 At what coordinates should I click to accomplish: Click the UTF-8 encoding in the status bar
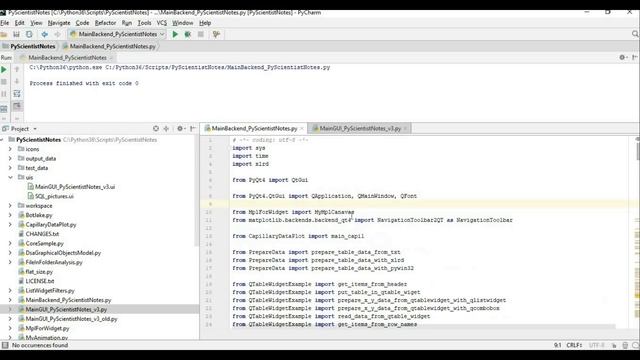(596, 345)
